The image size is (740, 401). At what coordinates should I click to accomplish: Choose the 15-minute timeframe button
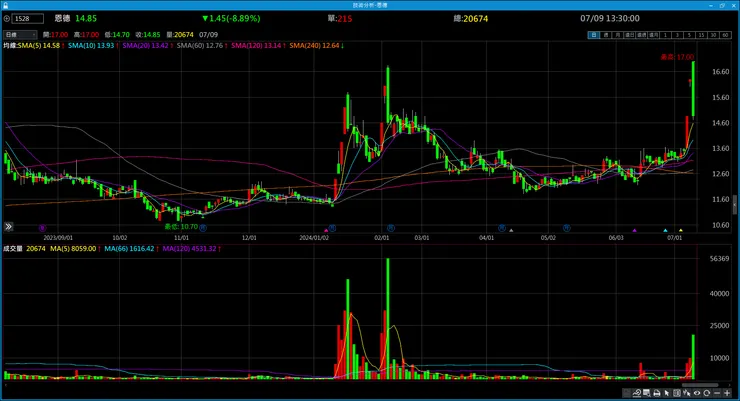(701, 35)
